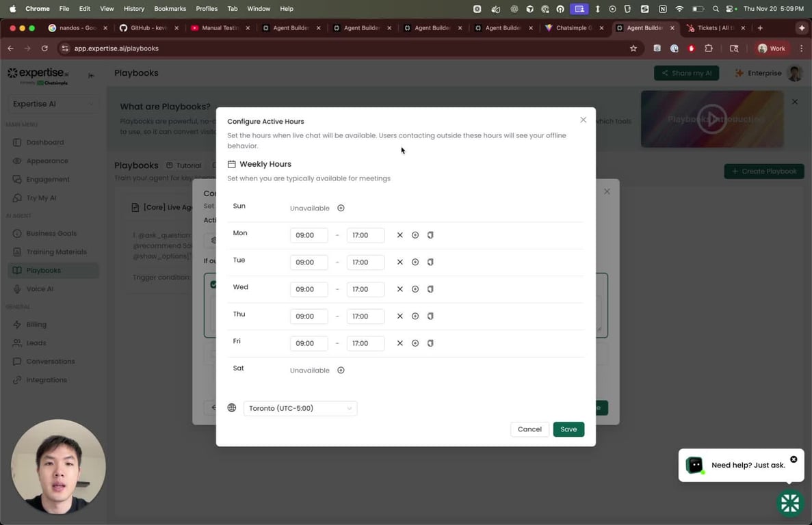The height and width of the screenshot is (525, 812).
Task: Copy Wednesday hours to other days
Action: tap(430, 289)
